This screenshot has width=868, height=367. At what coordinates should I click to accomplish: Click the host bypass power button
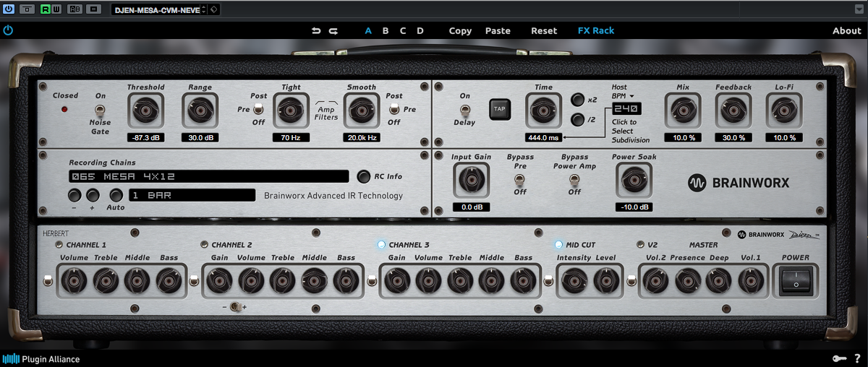(x=9, y=9)
